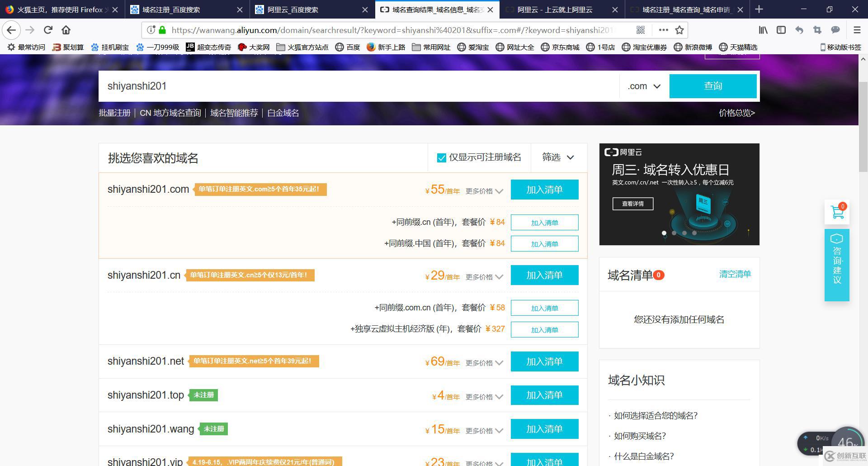Click the page vertical scrollbar thumb
The width and height of the screenshot is (868, 466).
coord(863,127)
